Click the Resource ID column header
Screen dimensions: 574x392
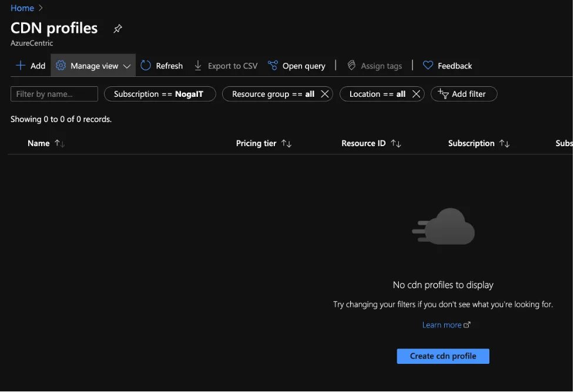tap(364, 143)
